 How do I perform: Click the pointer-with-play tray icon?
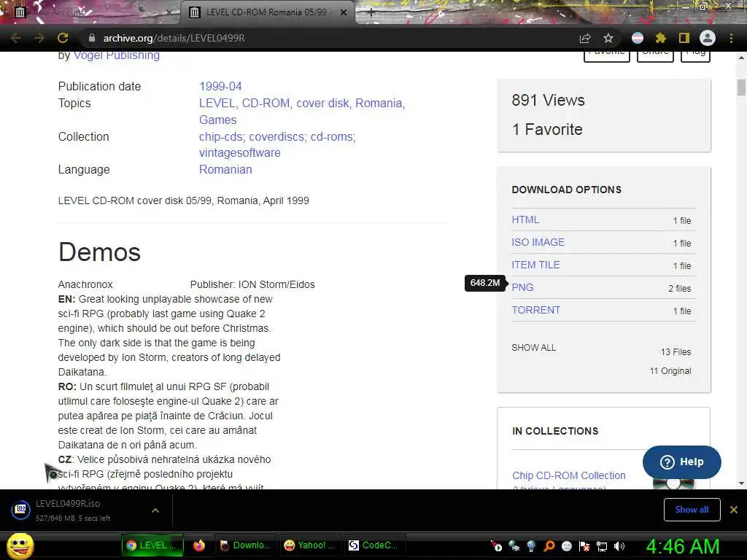pos(496,545)
